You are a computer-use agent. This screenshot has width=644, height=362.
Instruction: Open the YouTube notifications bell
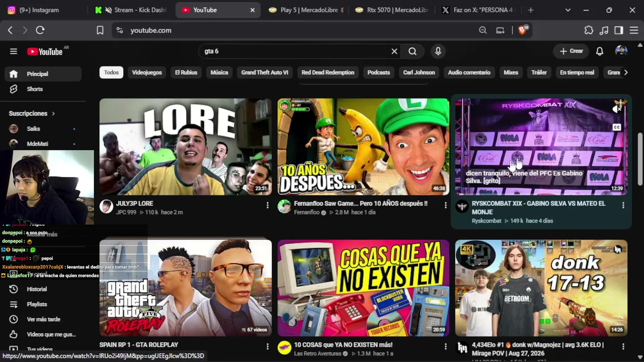(600, 51)
